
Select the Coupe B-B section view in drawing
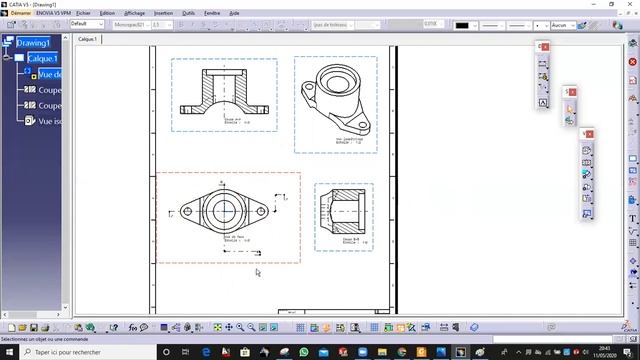pyautogui.click(x=344, y=217)
